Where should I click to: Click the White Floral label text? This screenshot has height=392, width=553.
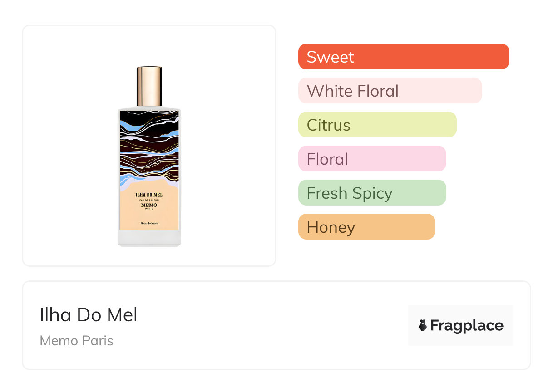coord(353,91)
